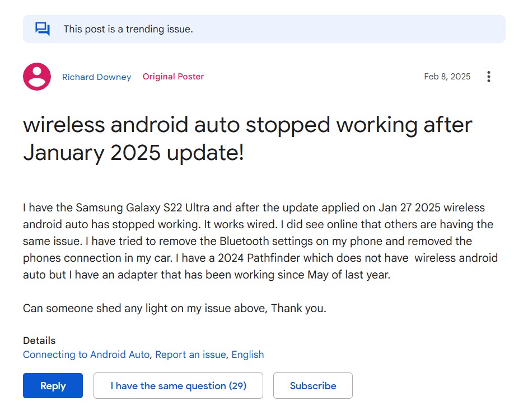Viewport: 514px width, 420px height.
Task: Follow the 'Report an issue' link
Action: [x=190, y=355]
